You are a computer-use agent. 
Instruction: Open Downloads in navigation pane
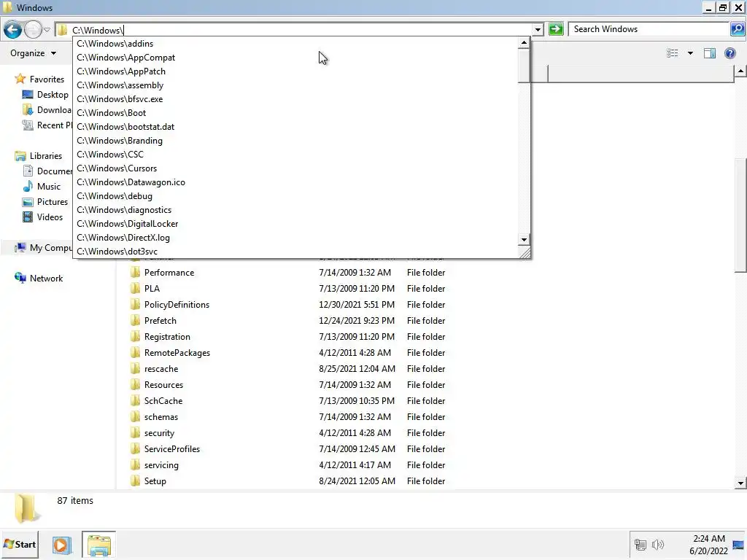pos(47,109)
